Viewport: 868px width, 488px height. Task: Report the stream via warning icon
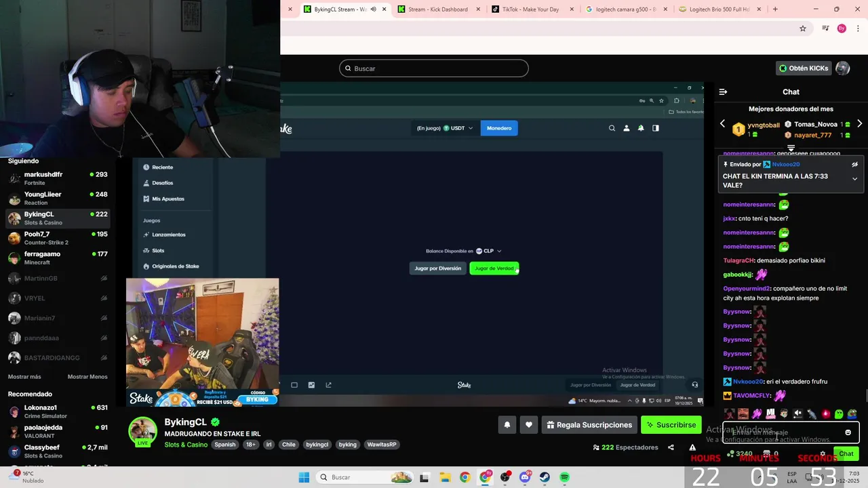click(692, 447)
